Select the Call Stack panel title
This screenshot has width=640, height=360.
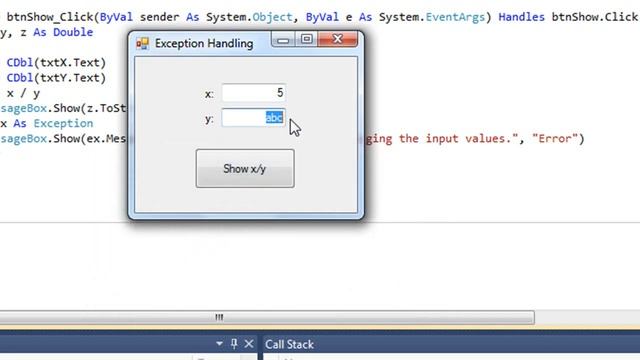pyautogui.click(x=289, y=344)
